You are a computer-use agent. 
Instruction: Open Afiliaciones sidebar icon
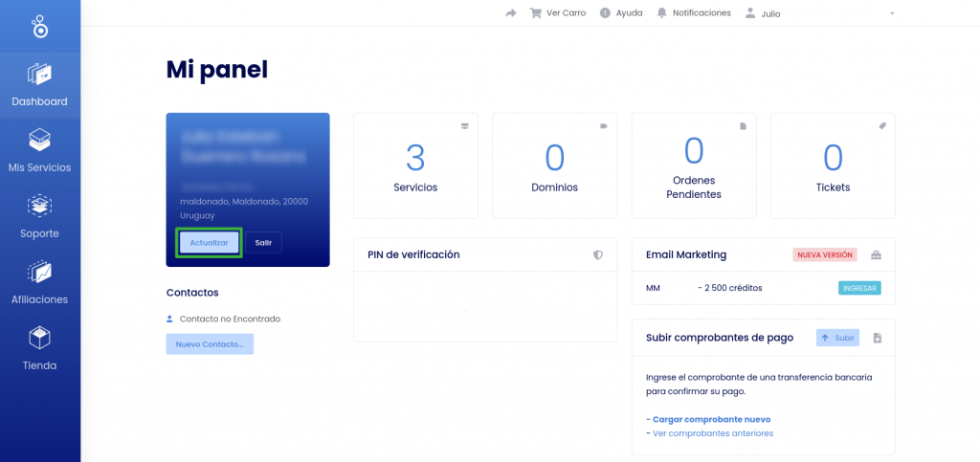[x=39, y=272]
